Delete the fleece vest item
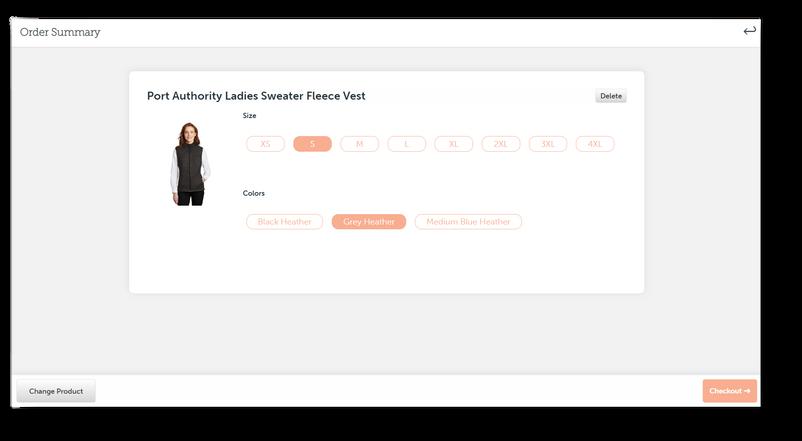The height and width of the screenshot is (441, 802). [x=611, y=96]
